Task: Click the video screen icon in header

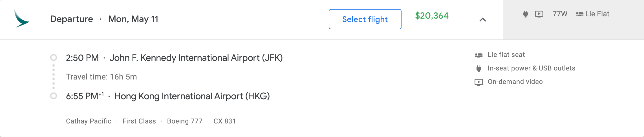Action: (539, 14)
